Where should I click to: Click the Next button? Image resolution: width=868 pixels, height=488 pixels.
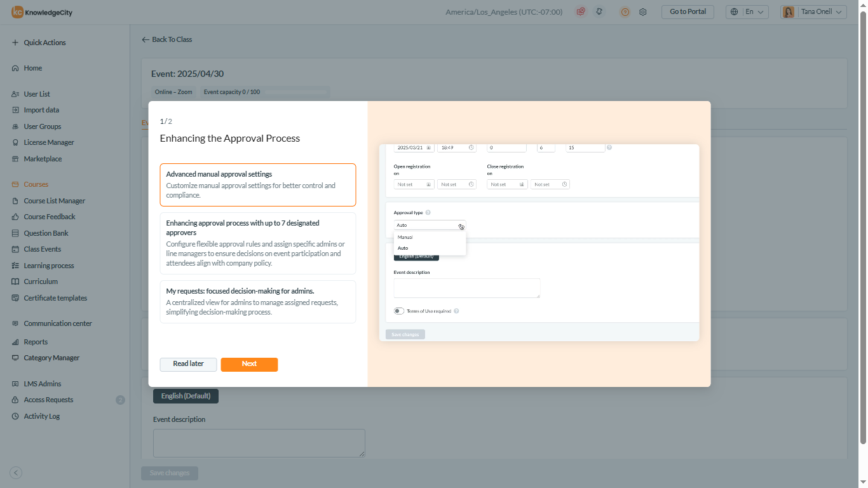tap(249, 364)
